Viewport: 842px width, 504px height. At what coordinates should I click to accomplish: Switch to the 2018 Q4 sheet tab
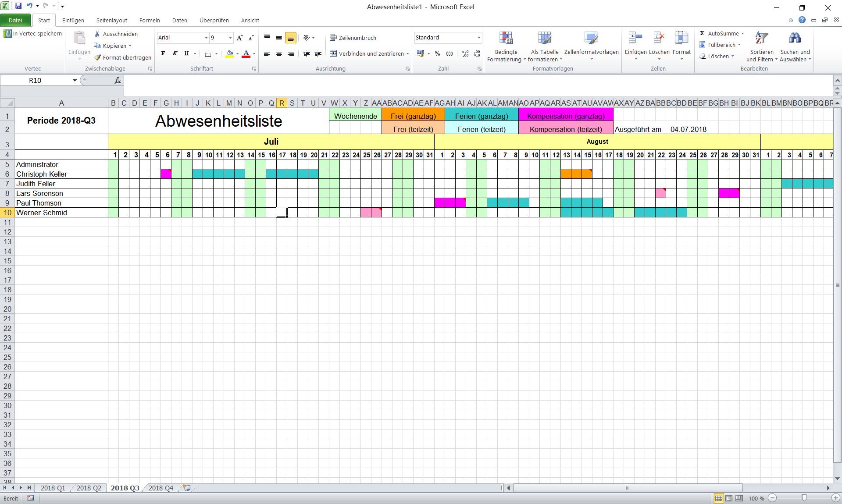[161, 488]
